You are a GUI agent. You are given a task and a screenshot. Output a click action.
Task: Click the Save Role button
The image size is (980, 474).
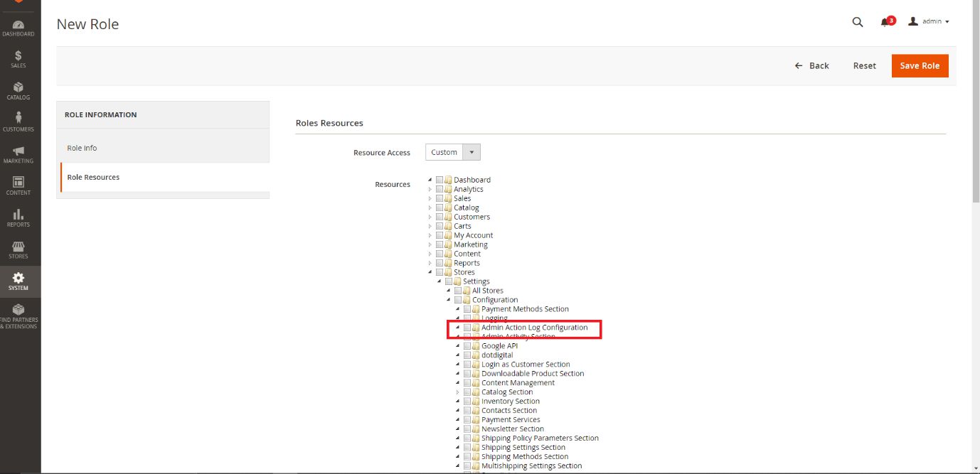point(920,65)
